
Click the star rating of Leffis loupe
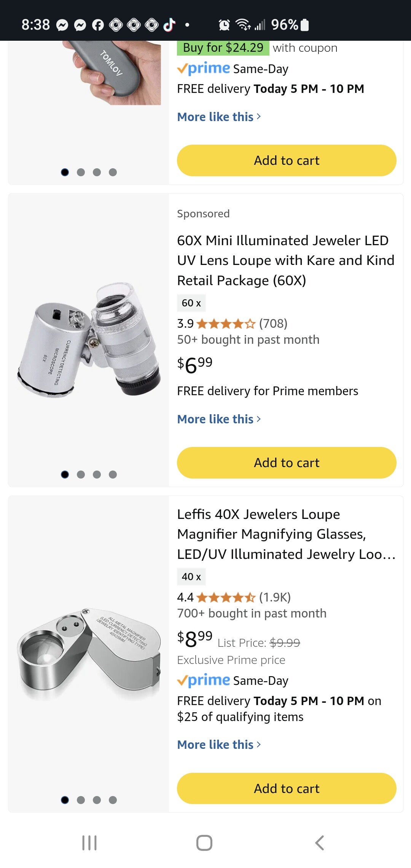coord(226,597)
